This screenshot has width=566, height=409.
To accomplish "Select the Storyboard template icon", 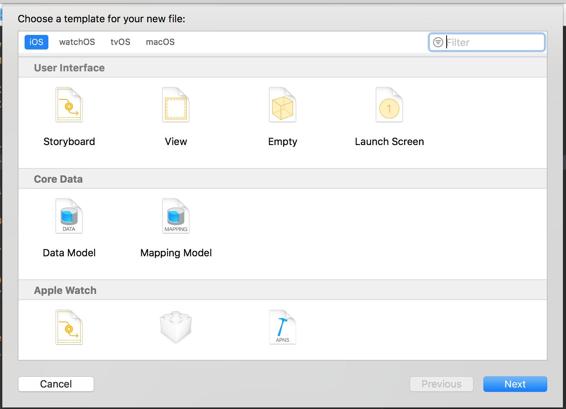I will click(69, 105).
